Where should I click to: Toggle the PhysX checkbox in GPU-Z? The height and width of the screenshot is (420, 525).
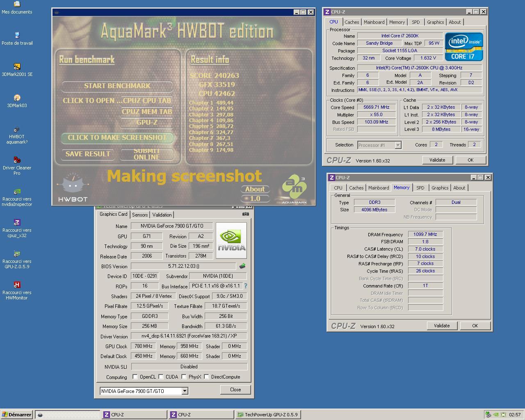tap(184, 377)
